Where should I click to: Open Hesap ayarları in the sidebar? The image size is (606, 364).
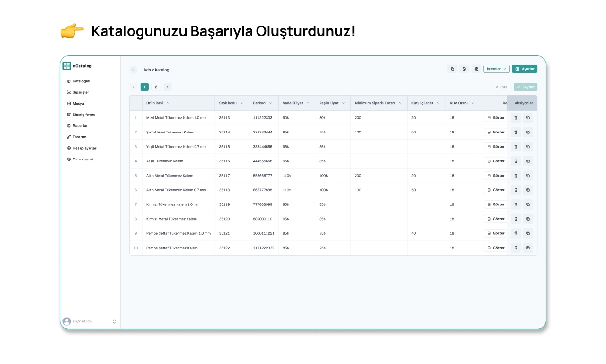click(x=84, y=148)
